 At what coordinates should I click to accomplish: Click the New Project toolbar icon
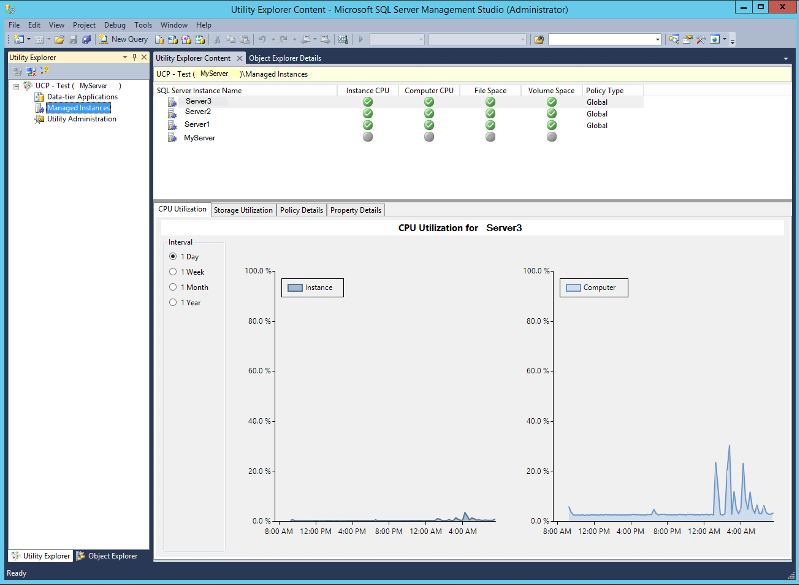19,39
